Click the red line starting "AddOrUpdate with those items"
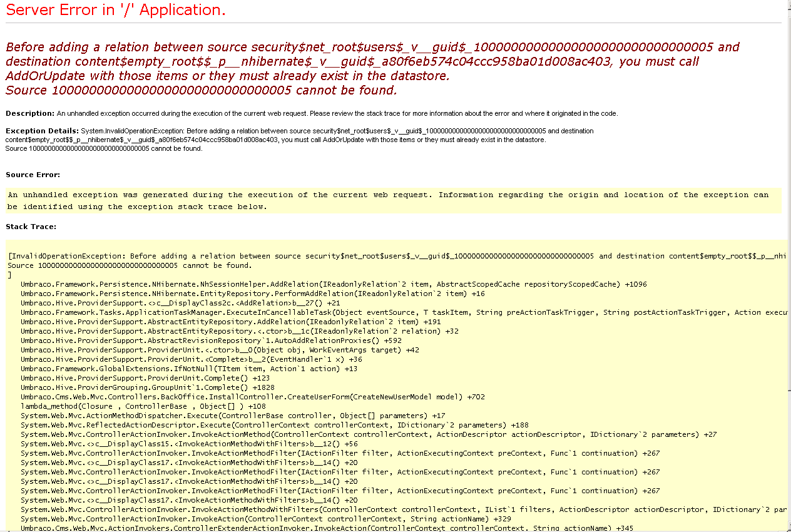The image size is (791, 532). click(228, 76)
